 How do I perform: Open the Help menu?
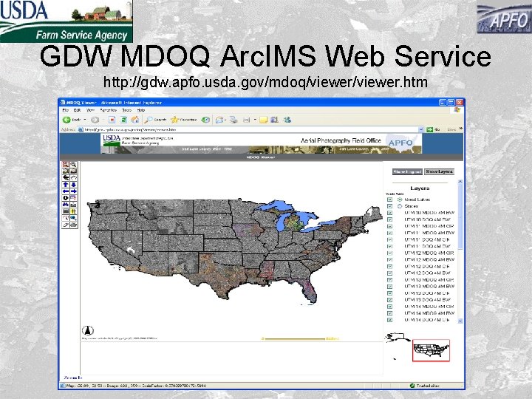pyautogui.click(x=141, y=110)
